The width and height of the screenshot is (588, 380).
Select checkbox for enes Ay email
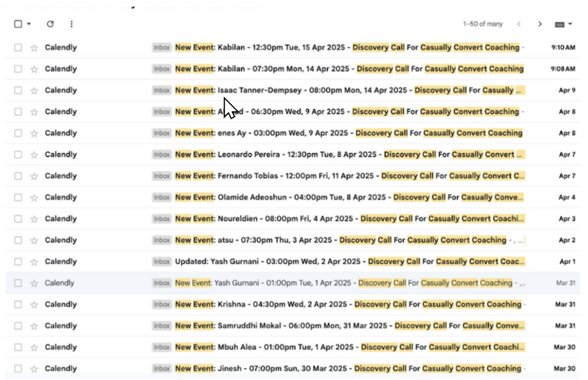click(18, 133)
